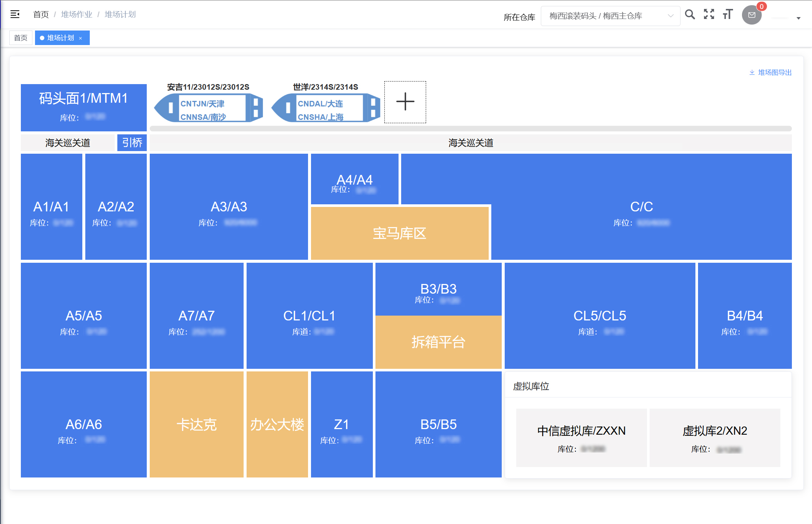Toggle fullscreen mode icon
The width and height of the screenshot is (812, 524).
point(709,15)
